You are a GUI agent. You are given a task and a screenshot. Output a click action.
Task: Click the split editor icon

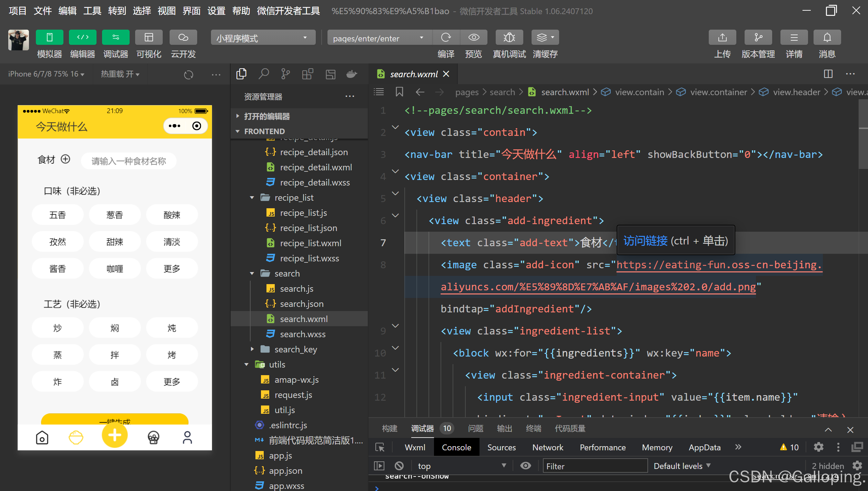[828, 74]
